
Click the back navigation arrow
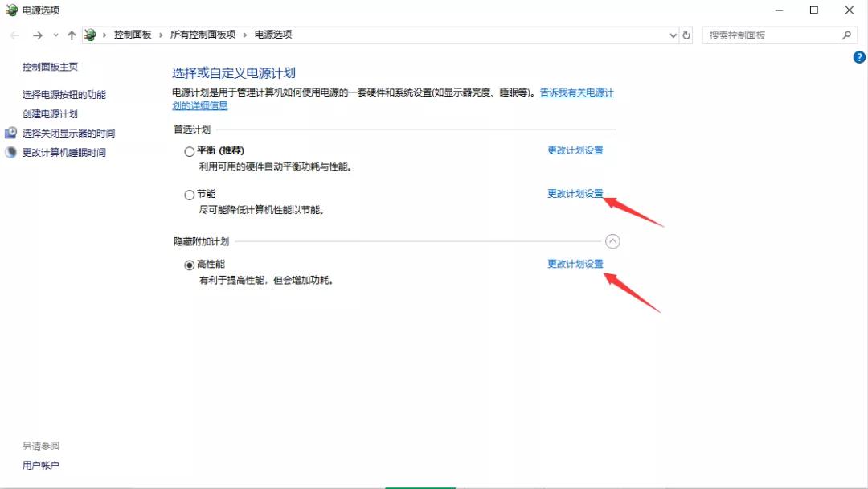point(14,35)
